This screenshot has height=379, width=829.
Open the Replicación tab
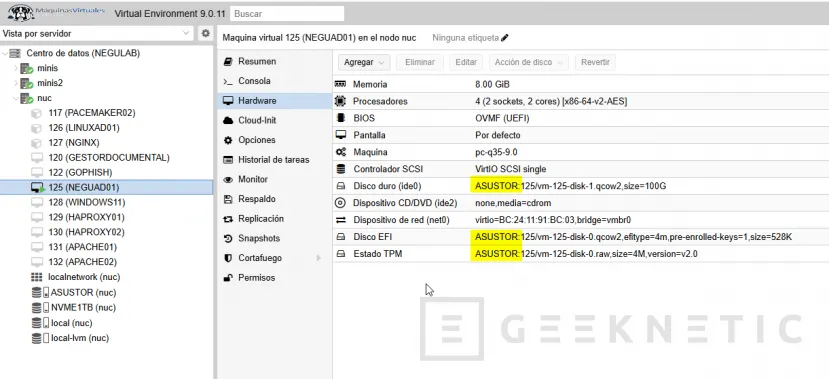pyautogui.click(x=274, y=219)
